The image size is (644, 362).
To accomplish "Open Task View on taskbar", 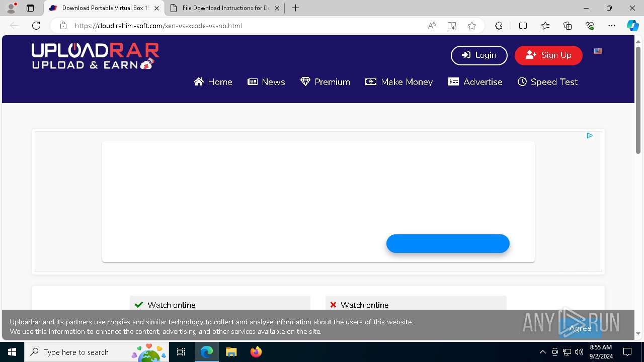I will point(181,352).
